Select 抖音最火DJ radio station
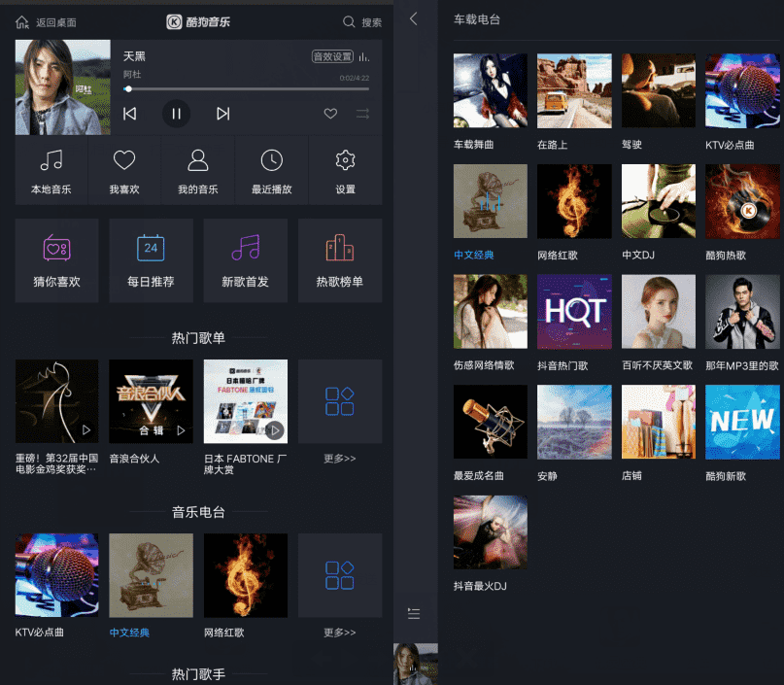The height and width of the screenshot is (685, 784). [490, 532]
